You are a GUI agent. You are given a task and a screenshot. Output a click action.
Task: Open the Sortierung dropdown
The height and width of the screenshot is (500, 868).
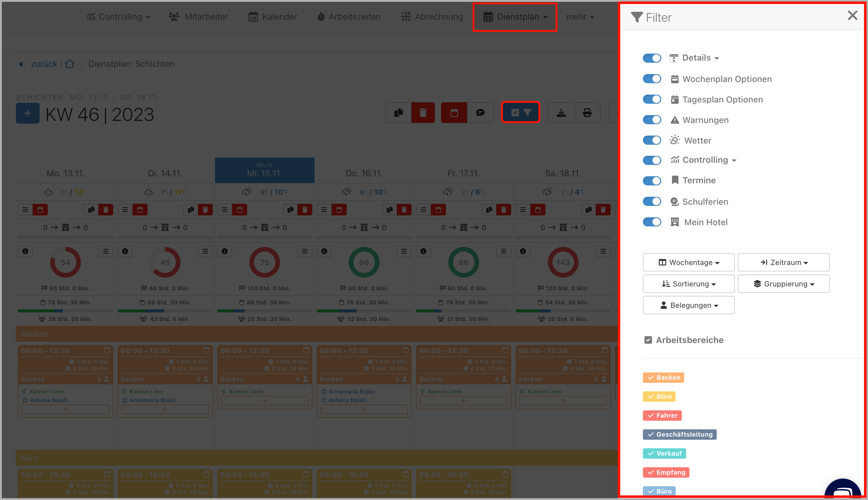click(688, 284)
